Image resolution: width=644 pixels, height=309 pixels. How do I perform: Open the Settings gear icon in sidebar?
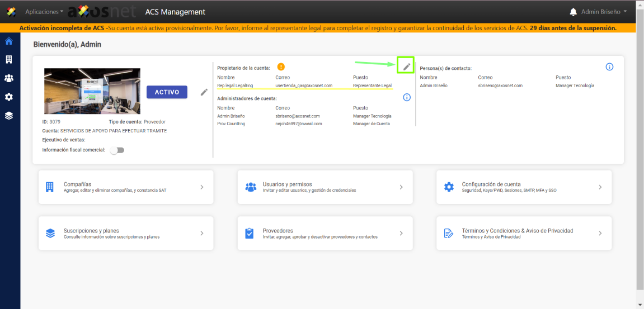[x=8, y=97]
